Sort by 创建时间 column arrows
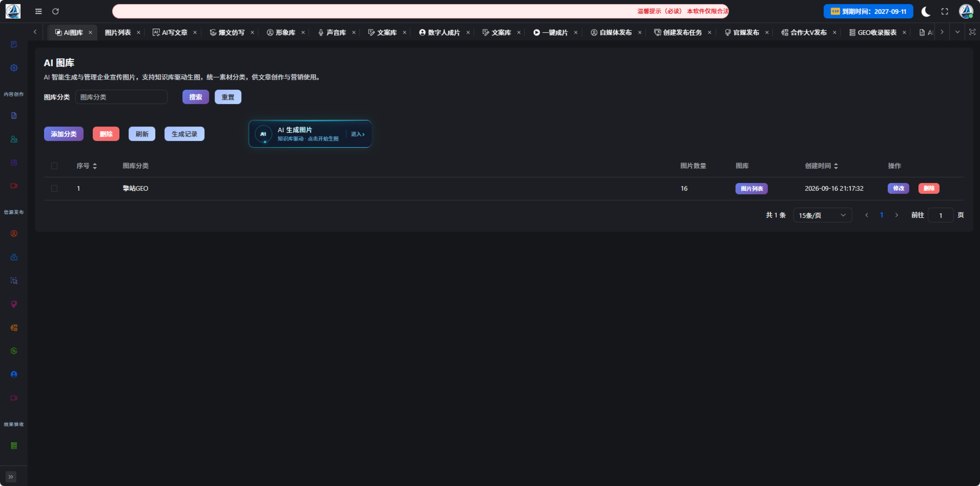 pos(836,166)
